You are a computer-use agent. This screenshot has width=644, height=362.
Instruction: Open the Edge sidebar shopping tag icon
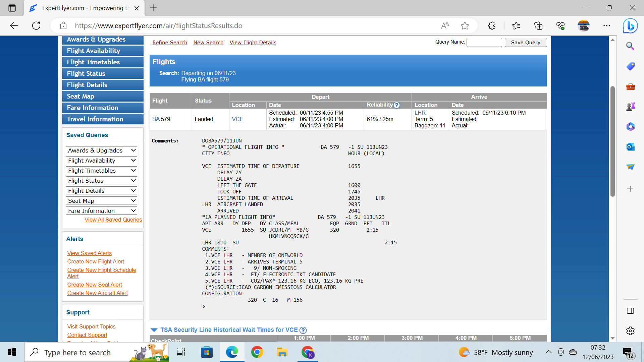(630, 66)
